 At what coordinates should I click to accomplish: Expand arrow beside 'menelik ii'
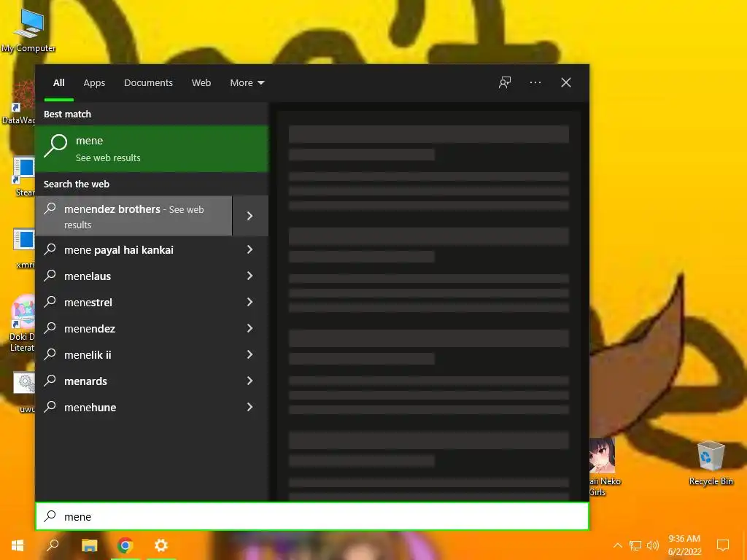point(249,354)
